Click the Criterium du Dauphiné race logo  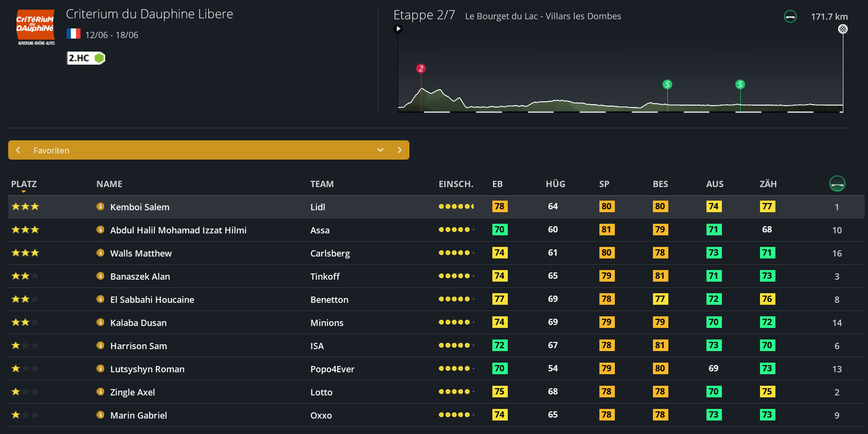click(x=36, y=27)
